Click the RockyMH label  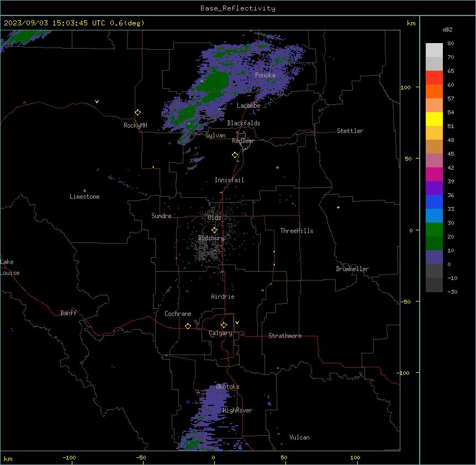point(135,125)
